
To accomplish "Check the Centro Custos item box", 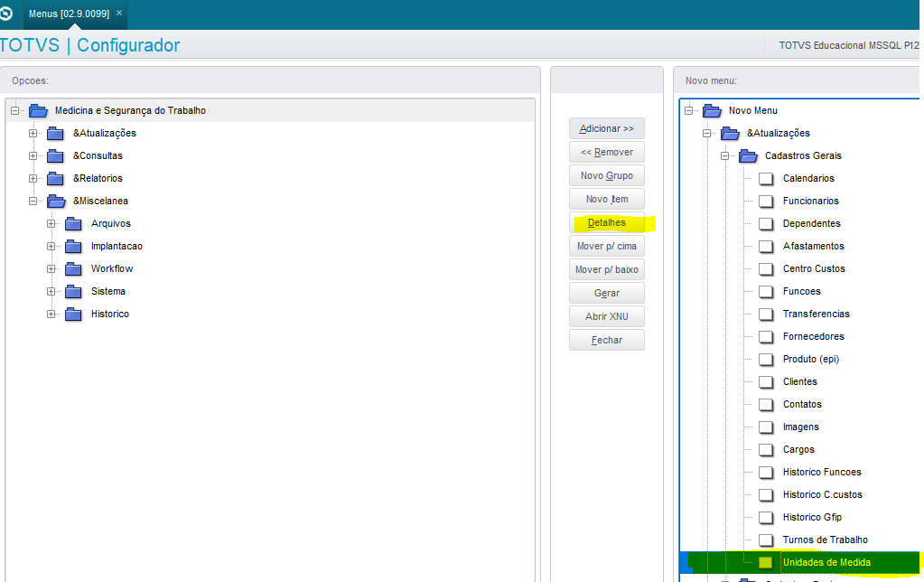I will (766, 269).
